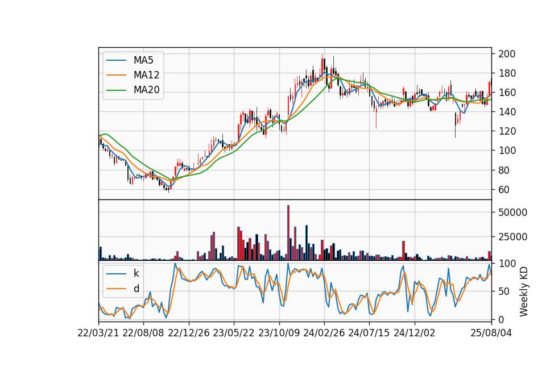Click the 200 price axis label

pyautogui.click(x=507, y=54)
